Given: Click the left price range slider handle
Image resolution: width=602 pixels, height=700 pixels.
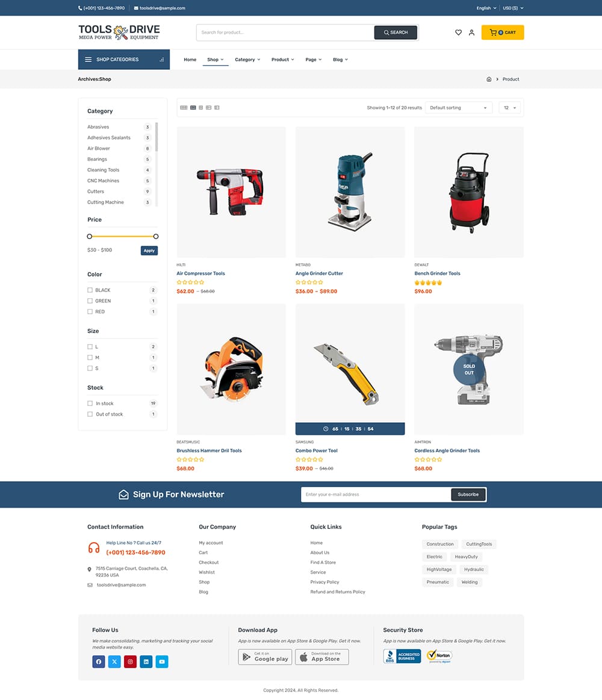Looking at the screenshot, I should click(x=90, y=236).
